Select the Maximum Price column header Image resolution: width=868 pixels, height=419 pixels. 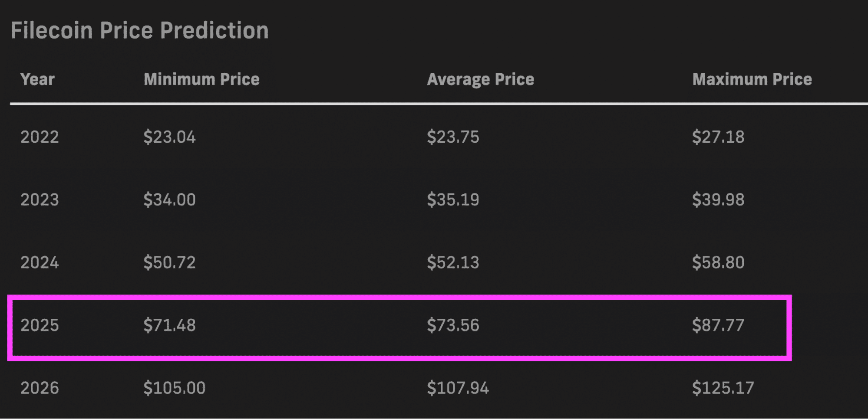[x=752, y=79]
